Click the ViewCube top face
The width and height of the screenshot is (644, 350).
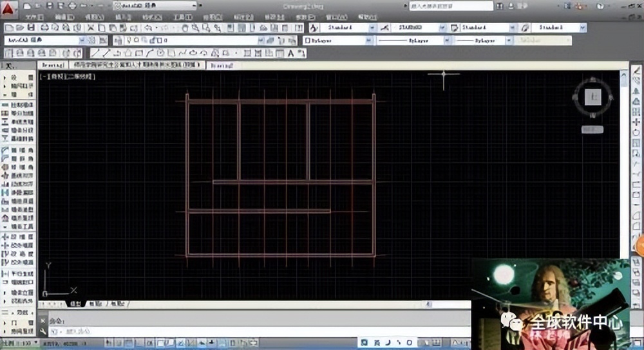pos(592,98)
